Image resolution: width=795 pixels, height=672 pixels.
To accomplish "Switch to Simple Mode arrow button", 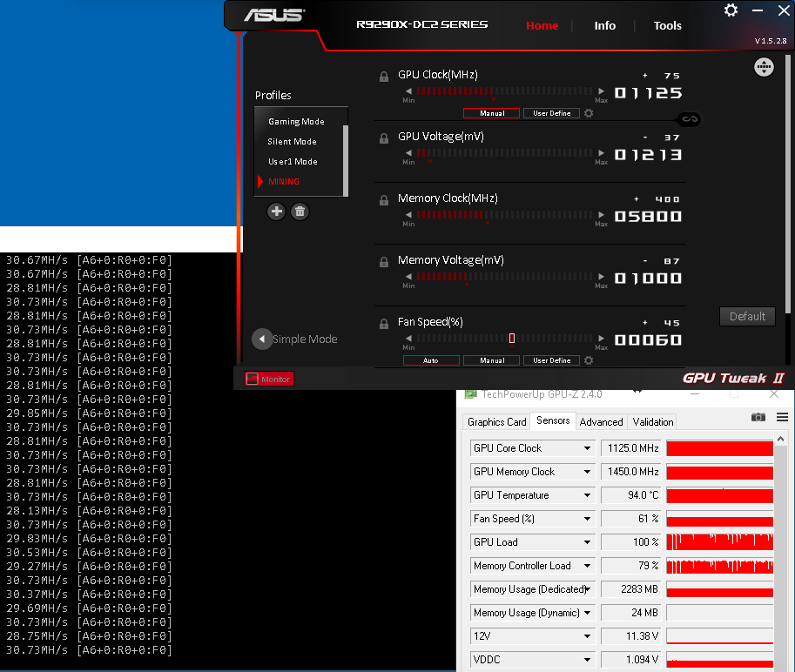I will 261,339.
